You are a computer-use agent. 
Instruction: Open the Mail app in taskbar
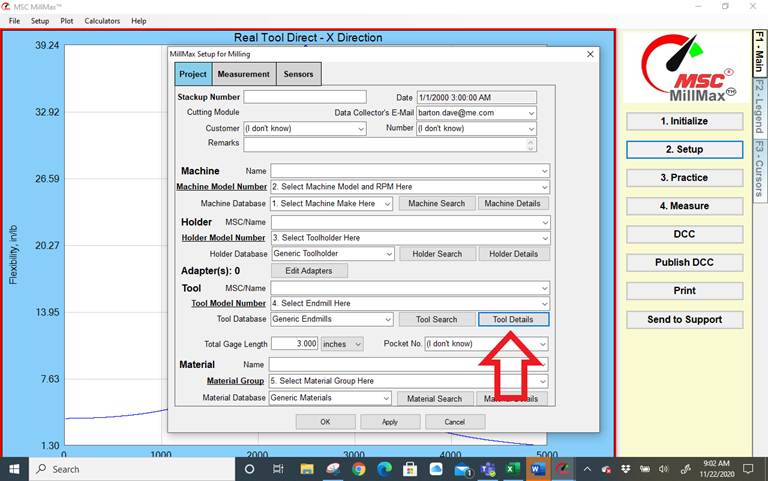pyautogui.click(x=462, y=469)
